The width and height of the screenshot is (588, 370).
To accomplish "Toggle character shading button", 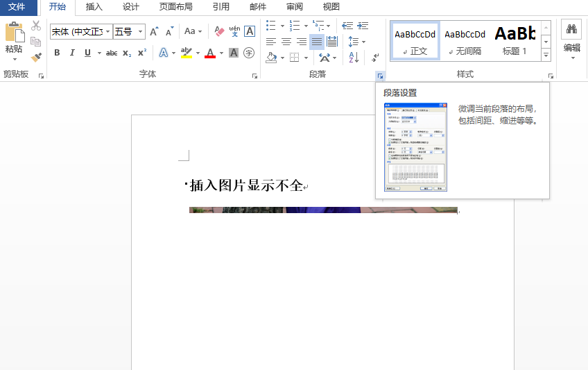I will coord(234,53).
